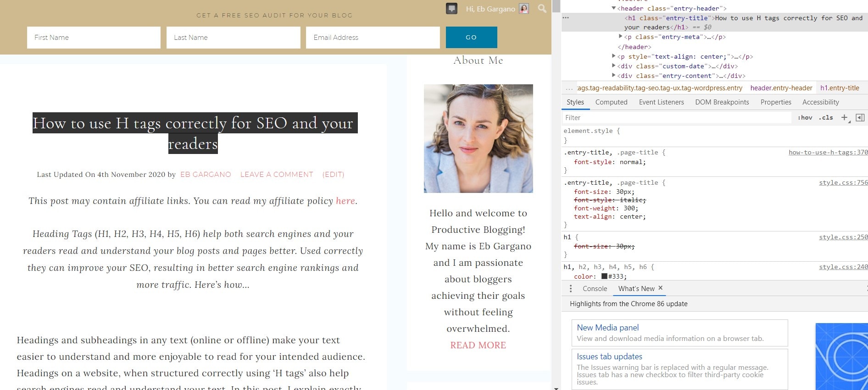Image resolution: width=868 pixels, height=390 pixels.
Task: Focus the First Name field
Action: coord(94,38)
